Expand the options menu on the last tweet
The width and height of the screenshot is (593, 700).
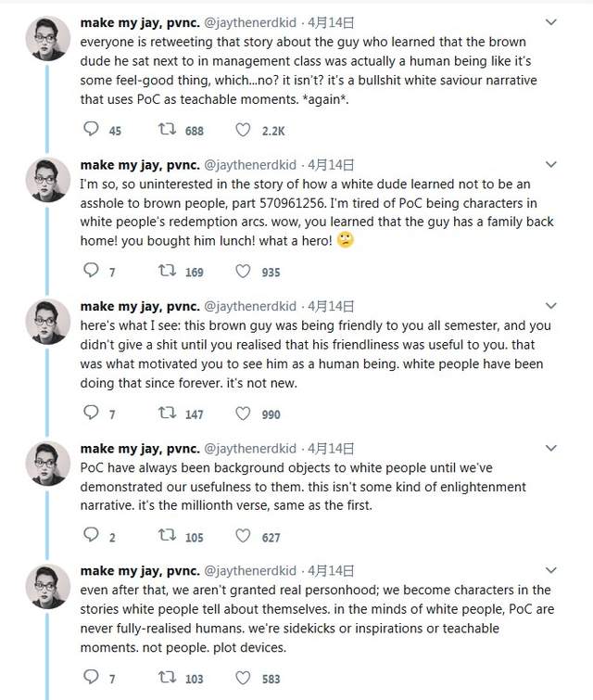coord(551,570)
